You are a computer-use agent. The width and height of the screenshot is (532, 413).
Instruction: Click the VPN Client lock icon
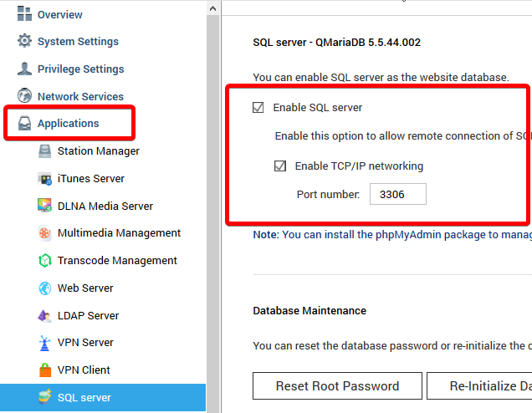coord(45,370)
